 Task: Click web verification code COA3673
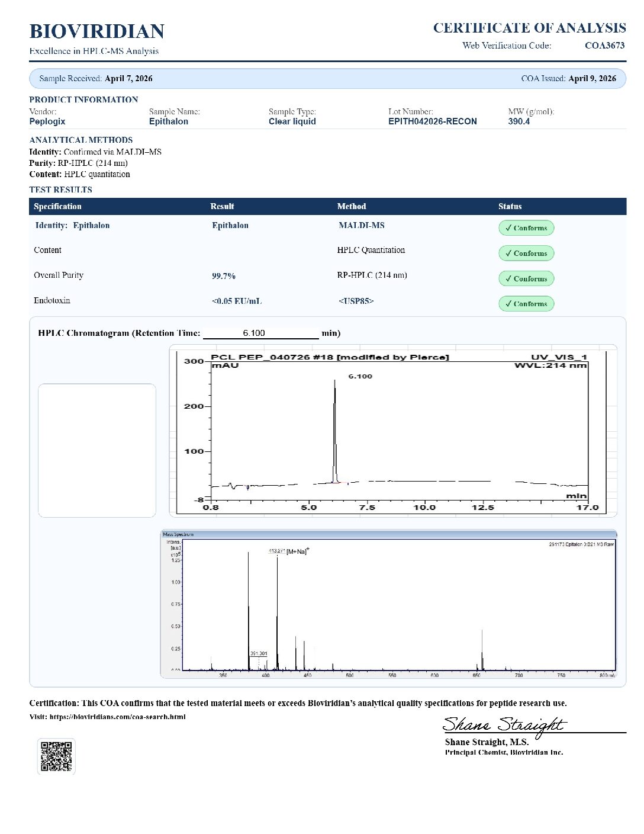click(x=604, y=46)
